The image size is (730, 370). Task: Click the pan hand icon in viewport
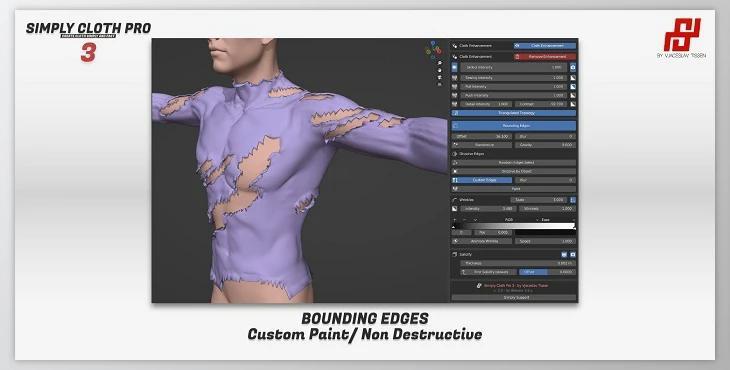[440, 70]
